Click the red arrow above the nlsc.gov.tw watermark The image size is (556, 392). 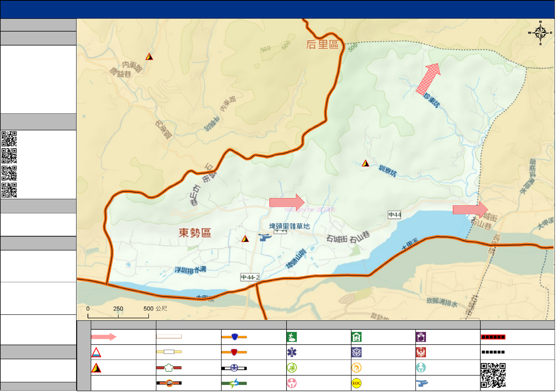click(x=287, y=203)
